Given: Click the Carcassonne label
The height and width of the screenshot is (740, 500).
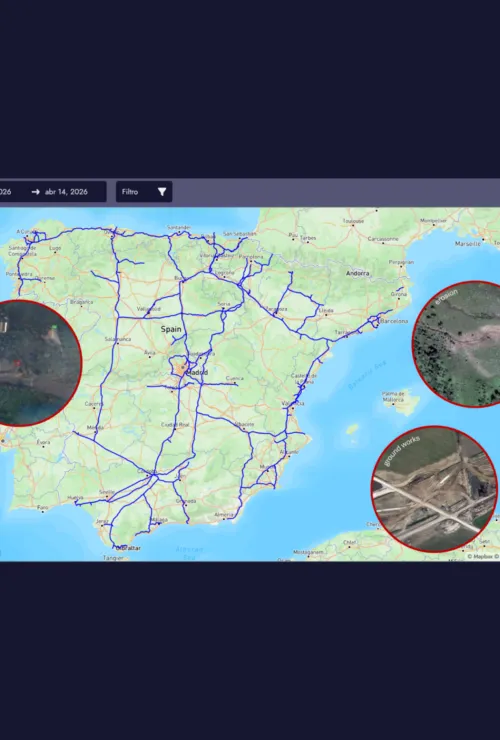Looking at the screenshot, I should [383, 239].
